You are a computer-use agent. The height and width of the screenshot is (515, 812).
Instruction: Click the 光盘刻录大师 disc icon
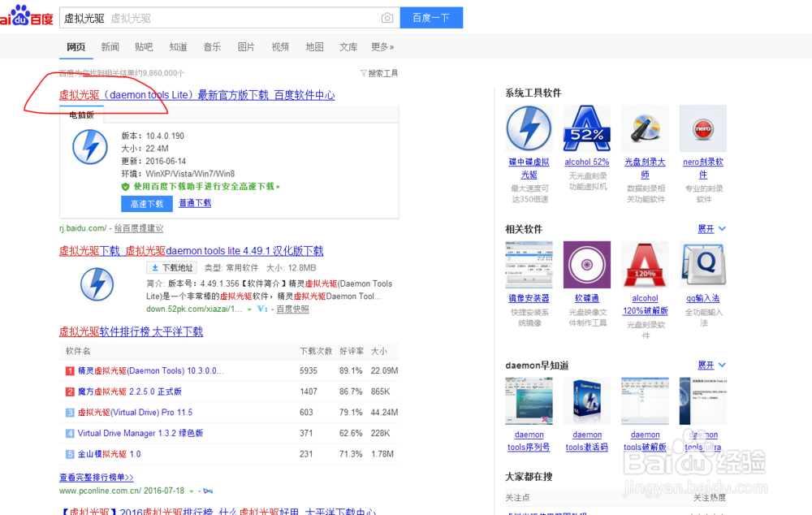[645, 128]
